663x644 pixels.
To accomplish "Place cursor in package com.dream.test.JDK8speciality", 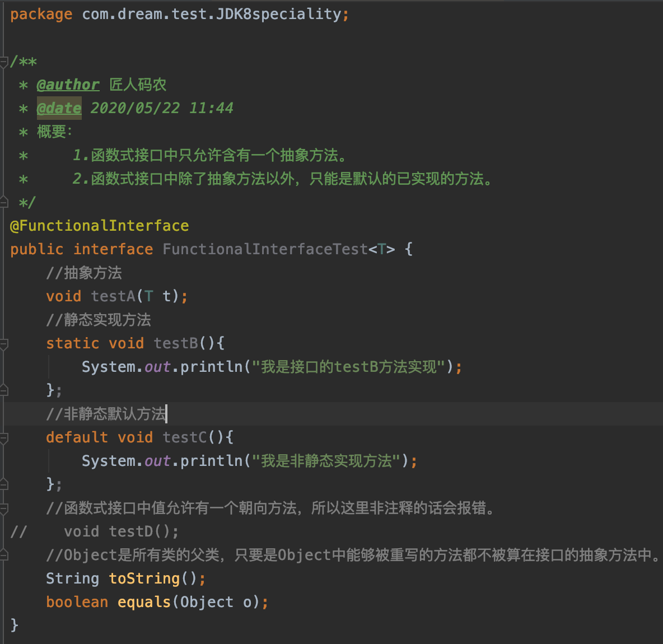I will (180, 15).
